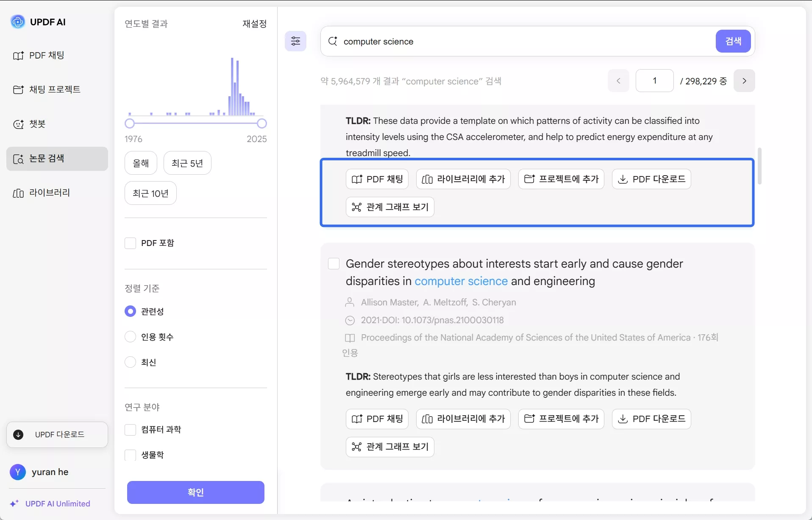The width and height of the screenshot is (812, 520).
Task: Click PDF 채팅 under the treadmill TLDR
Action: 377,179
